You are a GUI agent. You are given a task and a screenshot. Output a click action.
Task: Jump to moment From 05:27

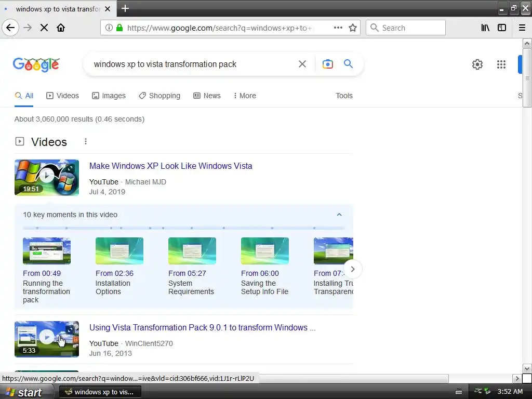click(187, 273)
